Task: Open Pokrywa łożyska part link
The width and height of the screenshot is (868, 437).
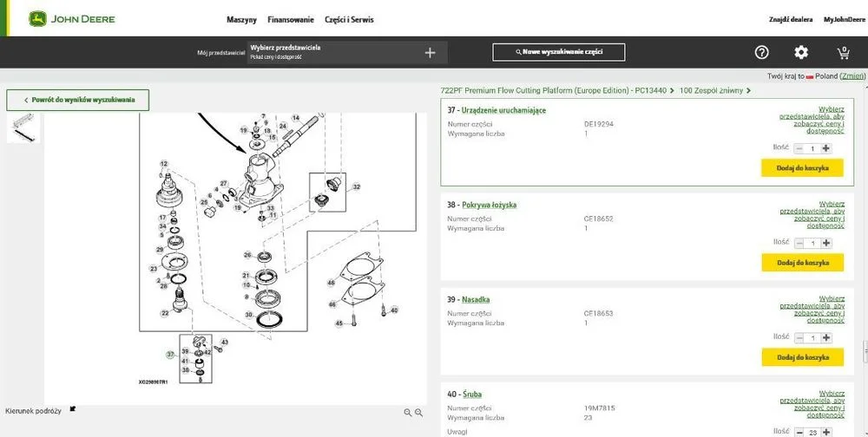Action: pos(490,205)
